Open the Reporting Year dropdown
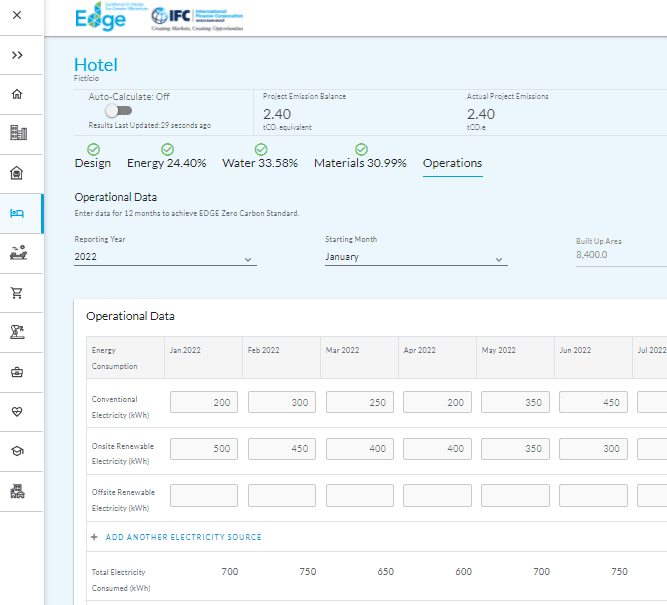The height and width of the screenshot is (605, 667). [165, 258]
